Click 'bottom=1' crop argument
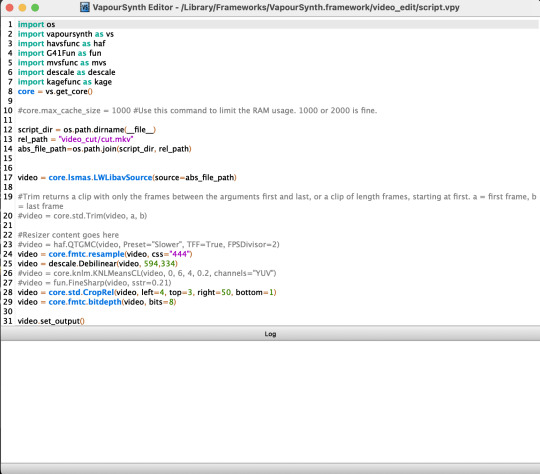The width and height of the screenshot is (540, 474). pyautogui.click(x=255, y=292)
